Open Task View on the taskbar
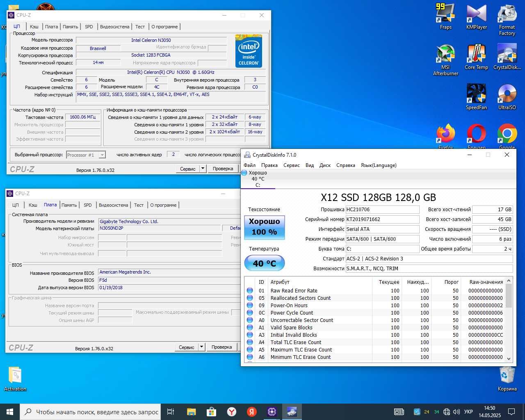Image resolution: width=525 pixels, height=420 pixels. (x=171, y=412)
